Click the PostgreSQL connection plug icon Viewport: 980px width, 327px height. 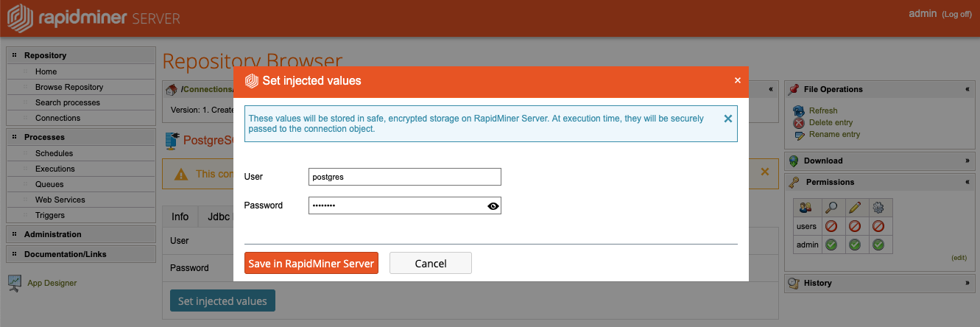tap(172, 139)
